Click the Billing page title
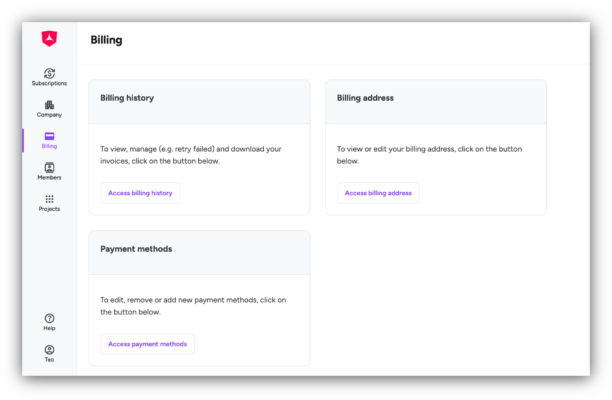The image size is (612, 400). [106, 40]
